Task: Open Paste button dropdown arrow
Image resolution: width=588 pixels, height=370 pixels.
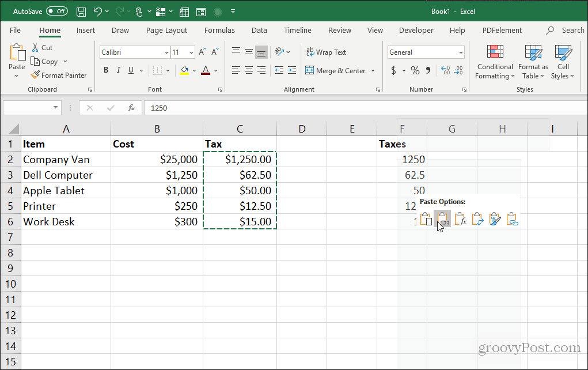Action: click(17, 76)
